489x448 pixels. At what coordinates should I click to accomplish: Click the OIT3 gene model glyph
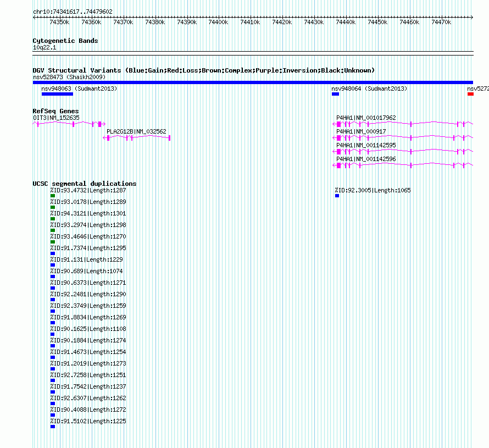pyautogui.click(x=69, y=124)
